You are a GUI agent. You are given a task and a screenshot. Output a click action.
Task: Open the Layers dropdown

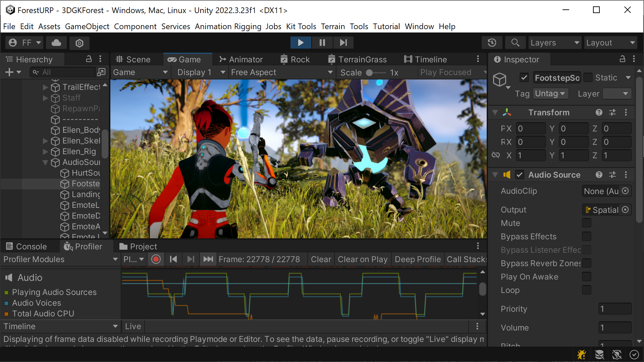point(555,43)
